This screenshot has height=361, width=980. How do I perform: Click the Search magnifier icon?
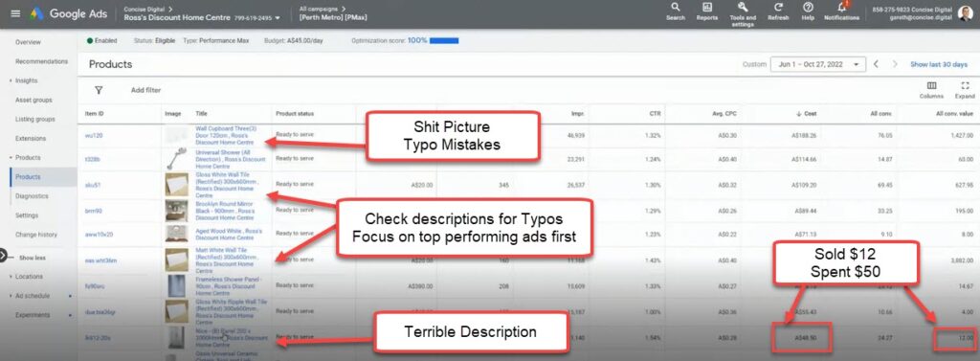[675, 8]
